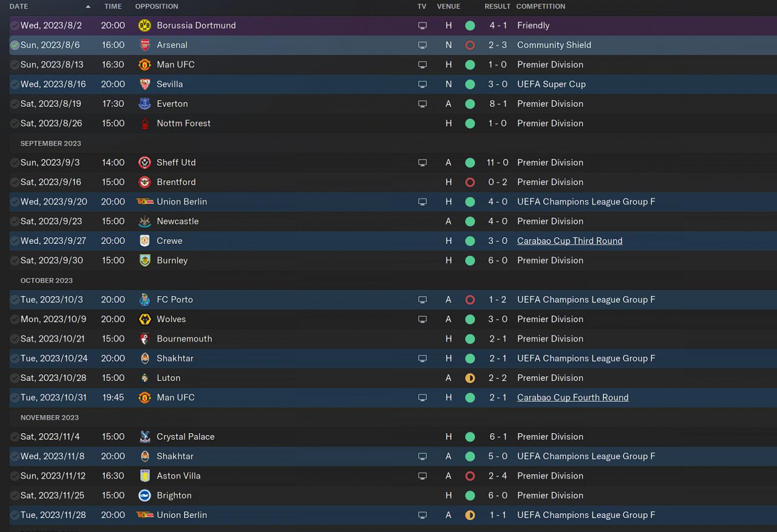Sort by the Competition column header

coord(540,7)
